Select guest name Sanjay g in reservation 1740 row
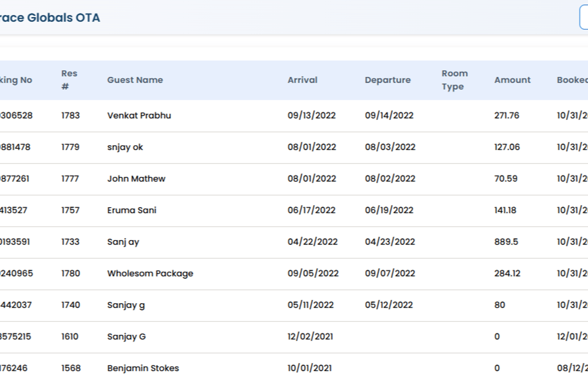The image size is (588, 379). [x=126, y=305]
